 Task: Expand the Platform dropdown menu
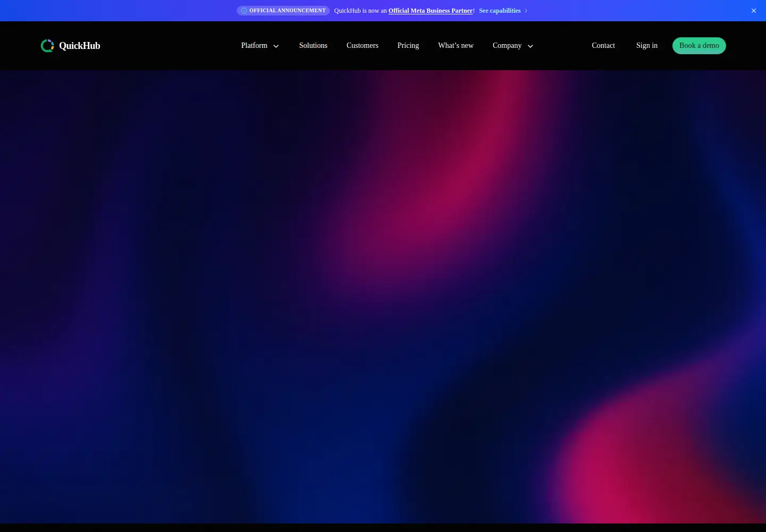pos(260,46)
